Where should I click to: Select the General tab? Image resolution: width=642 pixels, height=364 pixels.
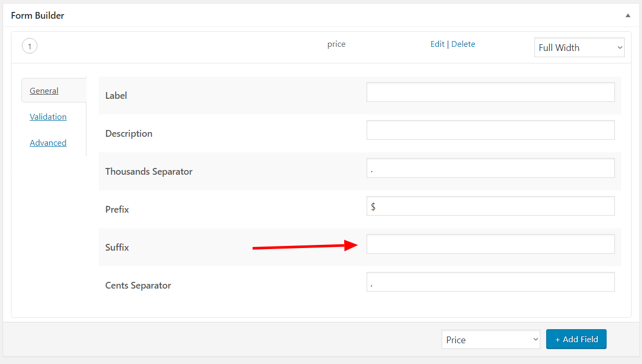coord(44,90)
